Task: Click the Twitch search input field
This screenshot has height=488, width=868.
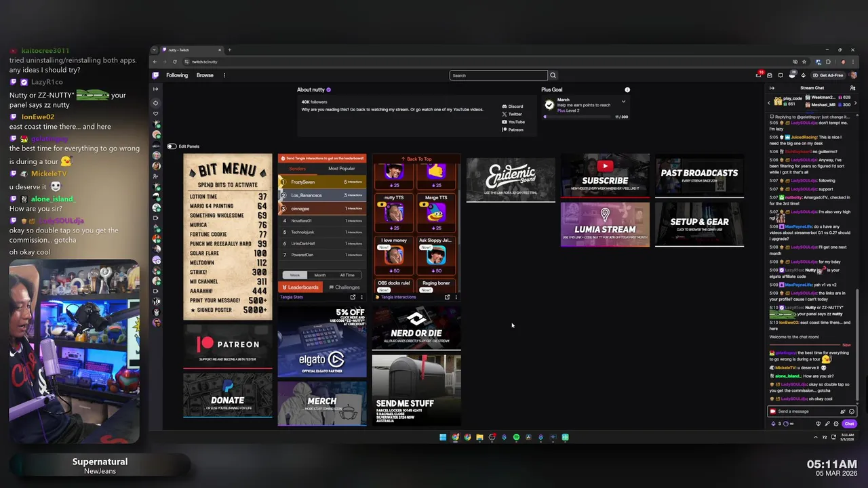Action: click(x=498, y=75)
